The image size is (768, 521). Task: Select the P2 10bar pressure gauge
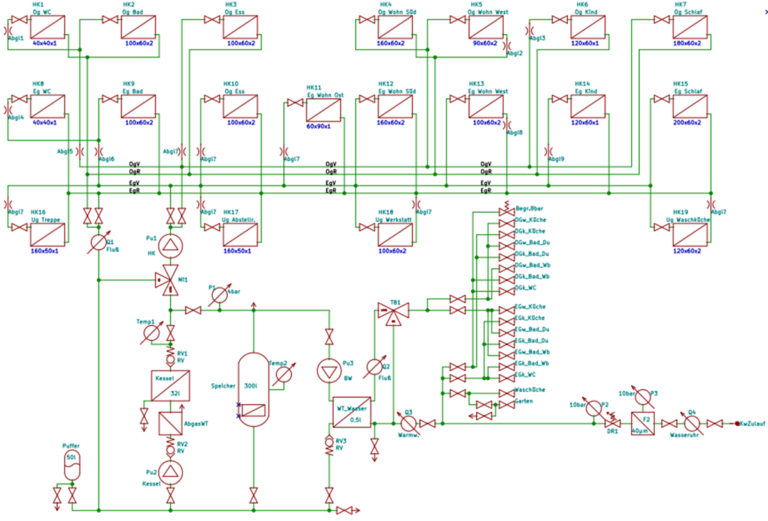click(x=594, y=407)
